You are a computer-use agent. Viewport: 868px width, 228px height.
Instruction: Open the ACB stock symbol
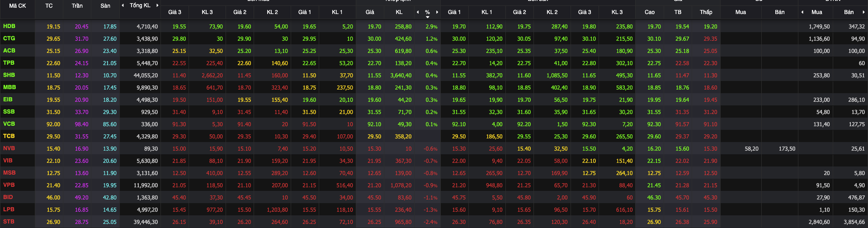coord(9,51)
